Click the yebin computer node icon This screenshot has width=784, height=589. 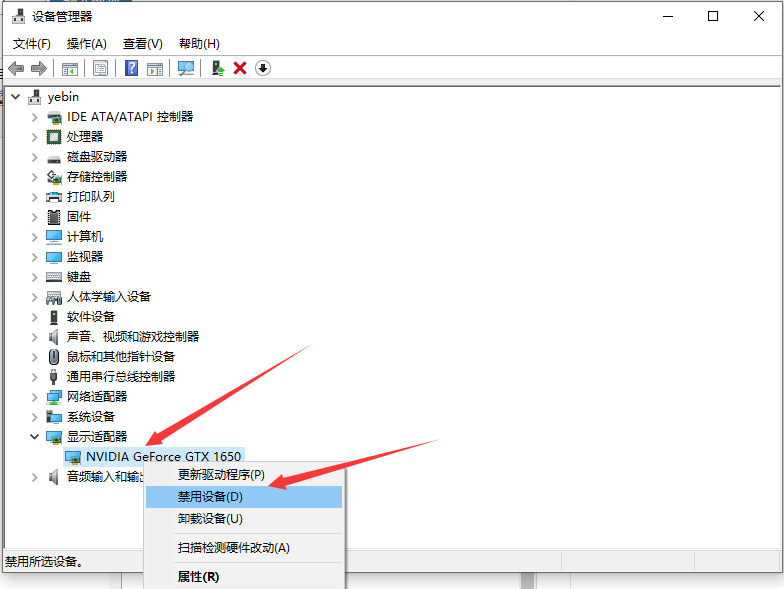click(34, 96)
